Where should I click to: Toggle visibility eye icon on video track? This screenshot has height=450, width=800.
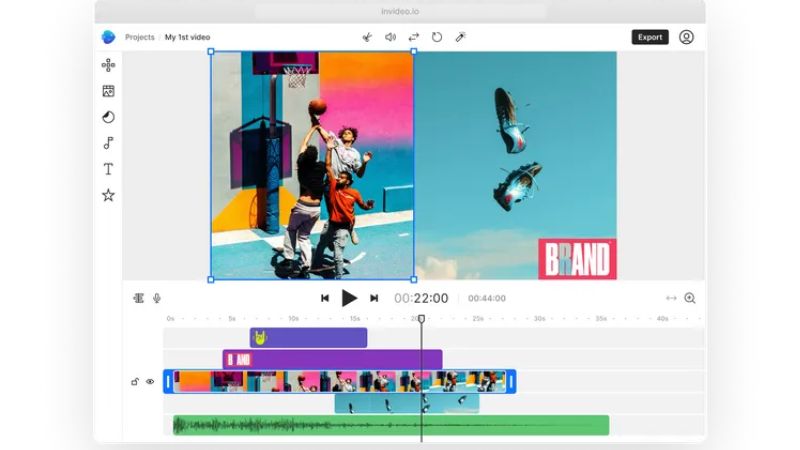[150, 381]
